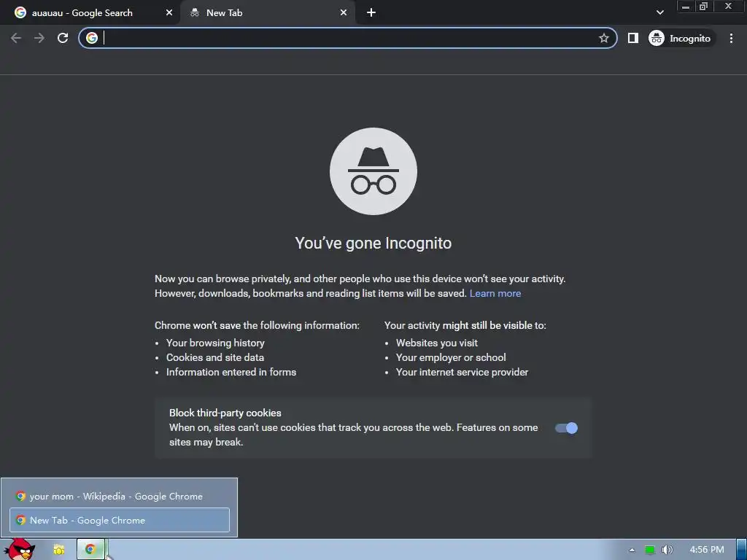Click the 4:56 PM clock
The width and height of the screenshot is (747, 560).
tap(706, 550)
